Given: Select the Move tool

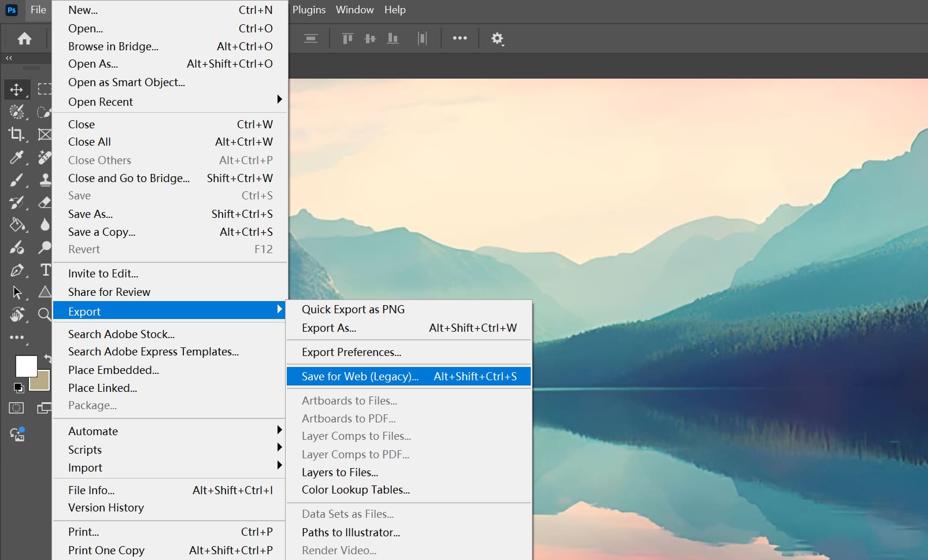Looking at the screenshot, I should click(x=17, y=90).
